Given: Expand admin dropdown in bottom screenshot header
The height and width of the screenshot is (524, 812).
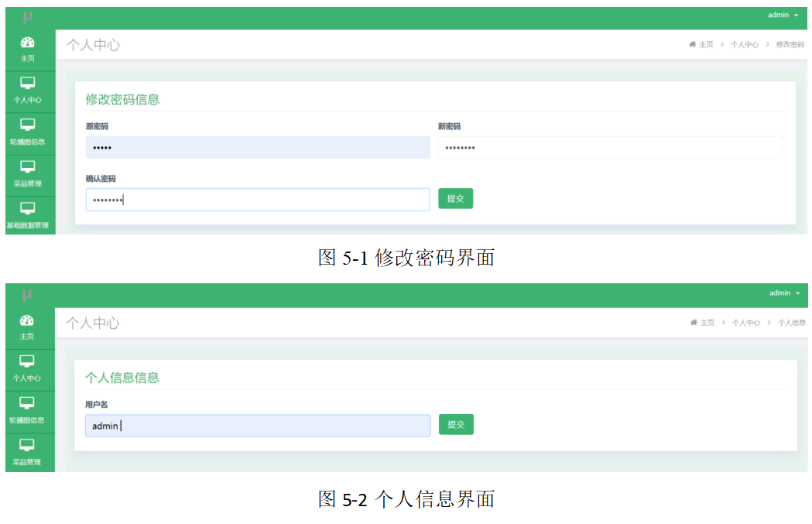Looking at the screenshot, I should (785, 293).
